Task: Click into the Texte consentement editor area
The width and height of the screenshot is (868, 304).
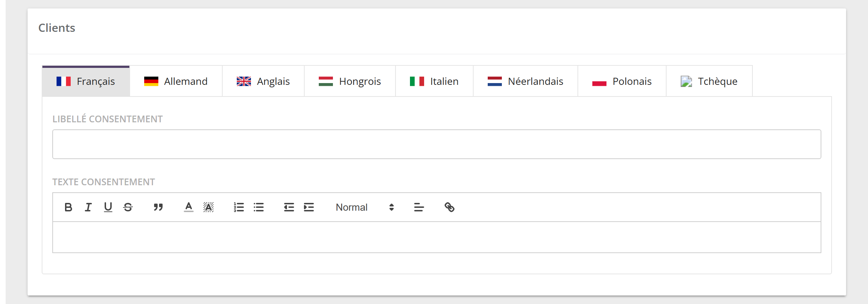Action: tap(437, 237)
